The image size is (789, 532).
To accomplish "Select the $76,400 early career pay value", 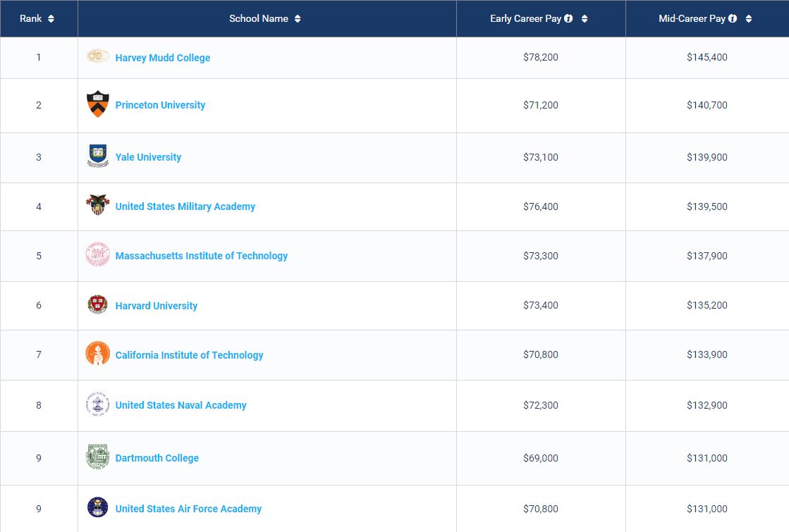I will click(540, 206).
